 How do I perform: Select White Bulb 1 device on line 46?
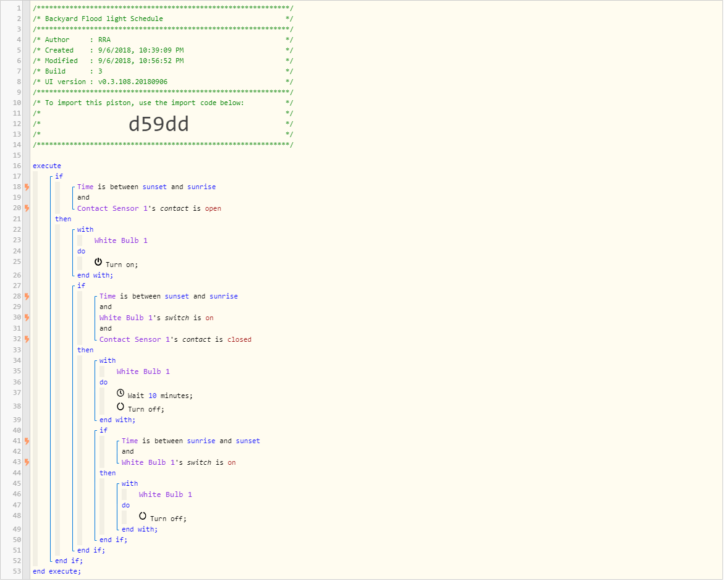[x=166, y=495]
